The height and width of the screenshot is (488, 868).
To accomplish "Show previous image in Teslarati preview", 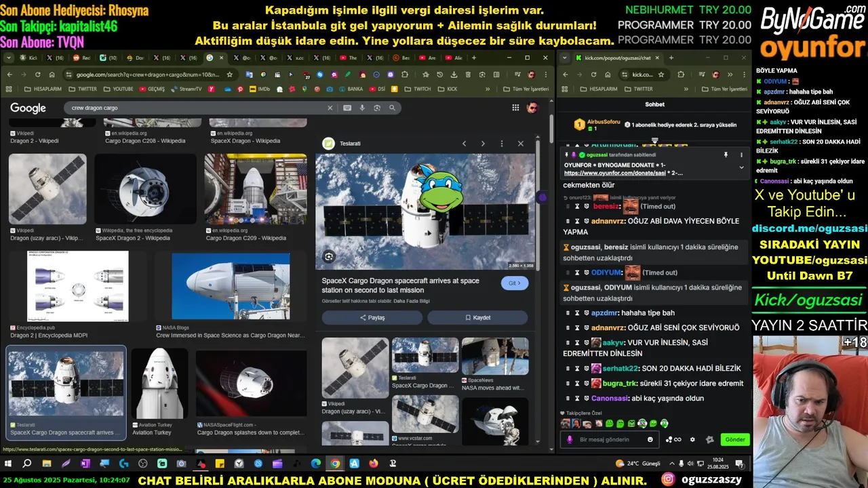I will pos(465,144).
